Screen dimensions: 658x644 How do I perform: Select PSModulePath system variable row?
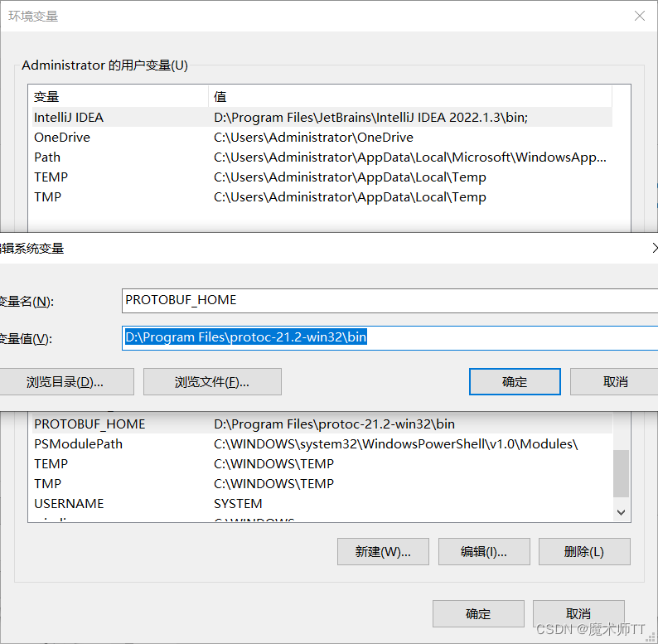point(322,443)
